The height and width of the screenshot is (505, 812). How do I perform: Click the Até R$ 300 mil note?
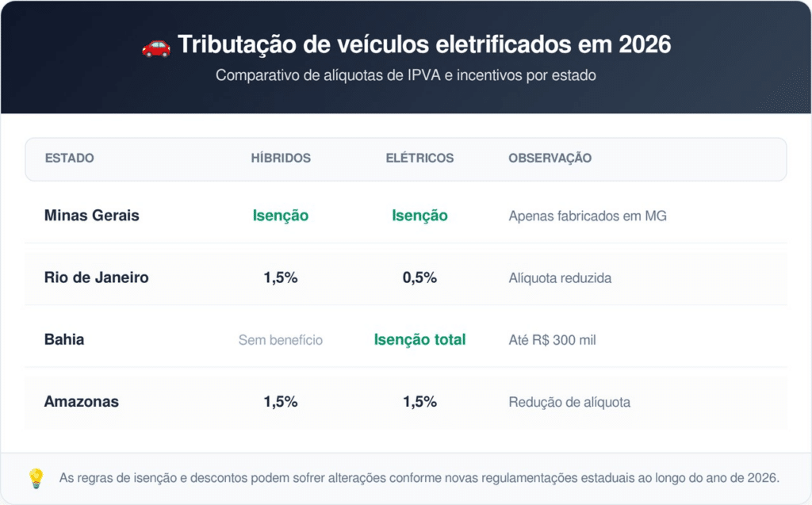point(552,340)
